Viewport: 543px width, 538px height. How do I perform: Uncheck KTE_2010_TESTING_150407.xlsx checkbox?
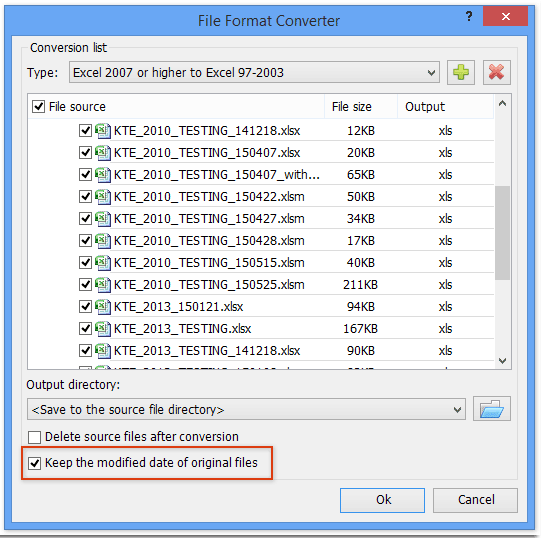(85, 153)
